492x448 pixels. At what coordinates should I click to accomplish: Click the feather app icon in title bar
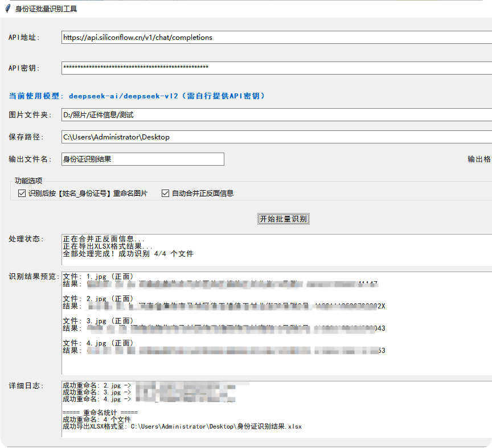pos(8,9)
